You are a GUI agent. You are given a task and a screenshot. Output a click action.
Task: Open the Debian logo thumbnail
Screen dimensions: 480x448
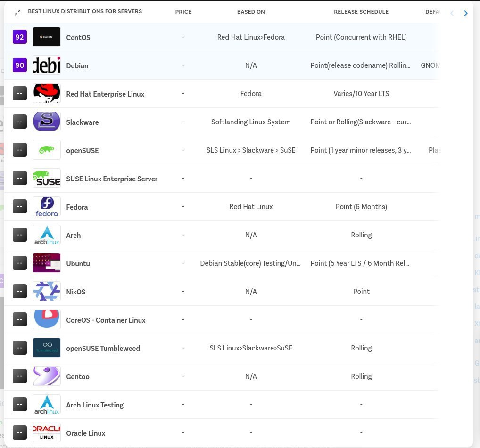pyautogui.click(x=47, y=65)
